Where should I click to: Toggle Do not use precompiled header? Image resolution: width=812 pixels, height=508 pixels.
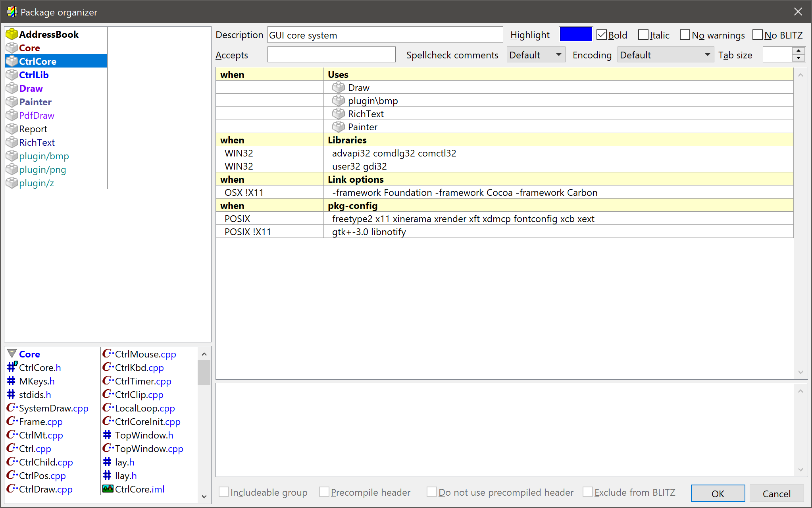tap(432, 492)
